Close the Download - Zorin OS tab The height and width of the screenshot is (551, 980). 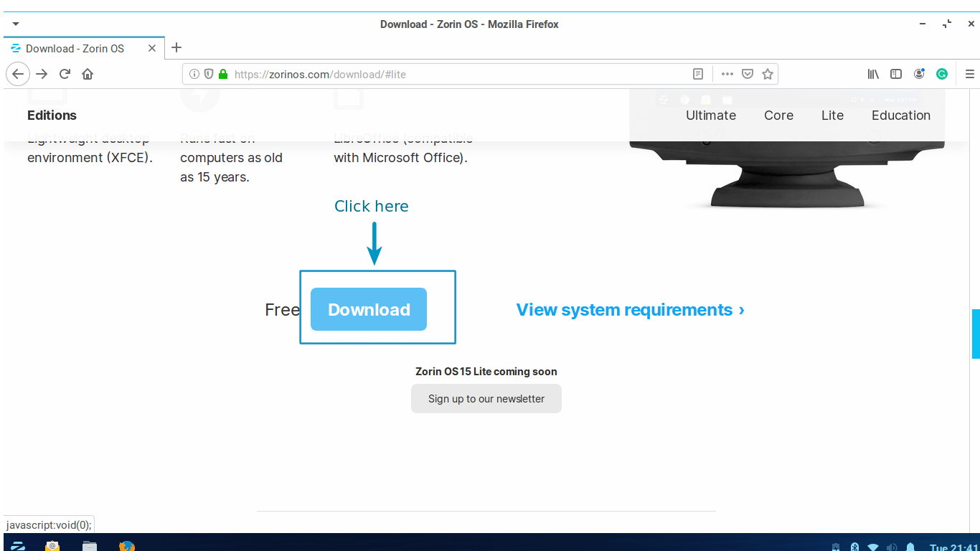point(152,48)
